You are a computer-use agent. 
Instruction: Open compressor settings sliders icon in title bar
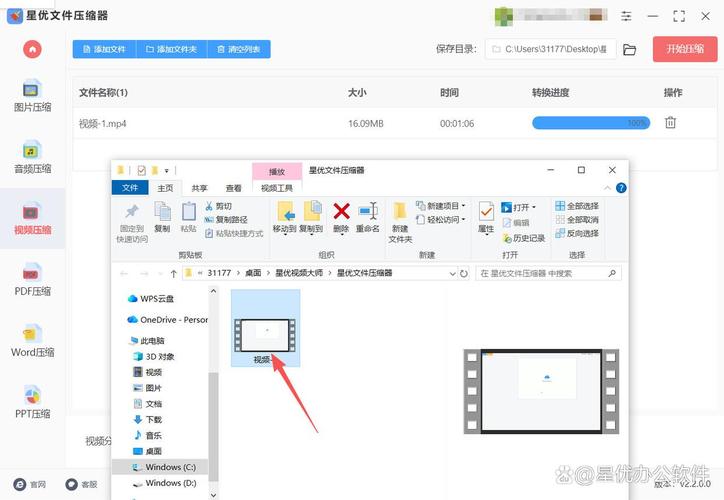pyautogui.click(x=626, y=17)
